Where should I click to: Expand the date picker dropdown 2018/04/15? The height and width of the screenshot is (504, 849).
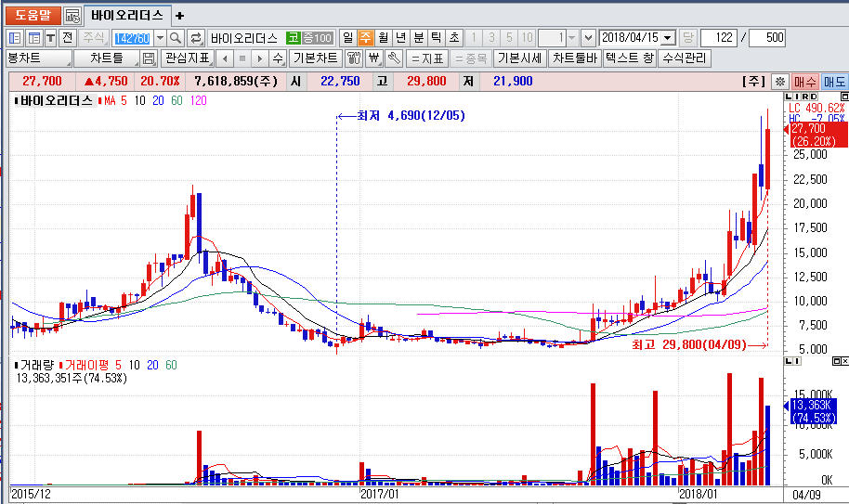click(x=668, y=38)
